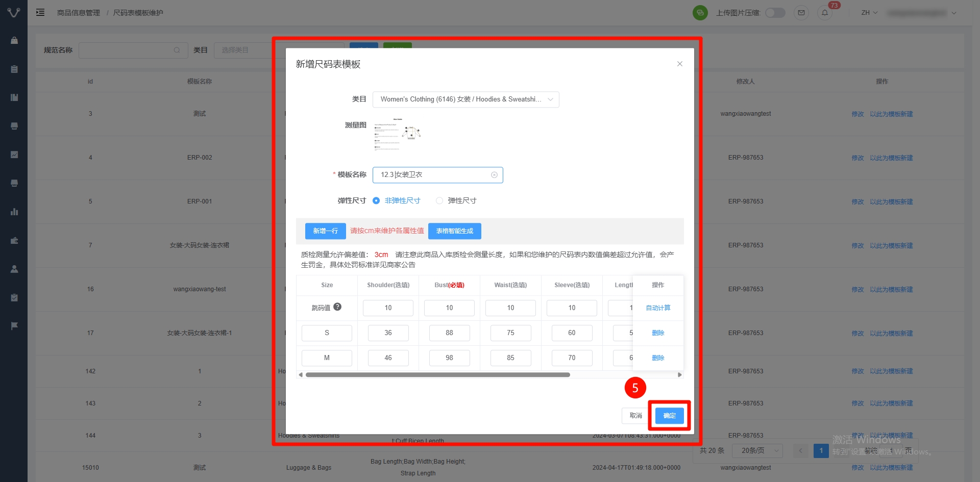This screenshot has width=980, height=482.
Task: Open the green chat message icon
Action: (x=700, y=13)
